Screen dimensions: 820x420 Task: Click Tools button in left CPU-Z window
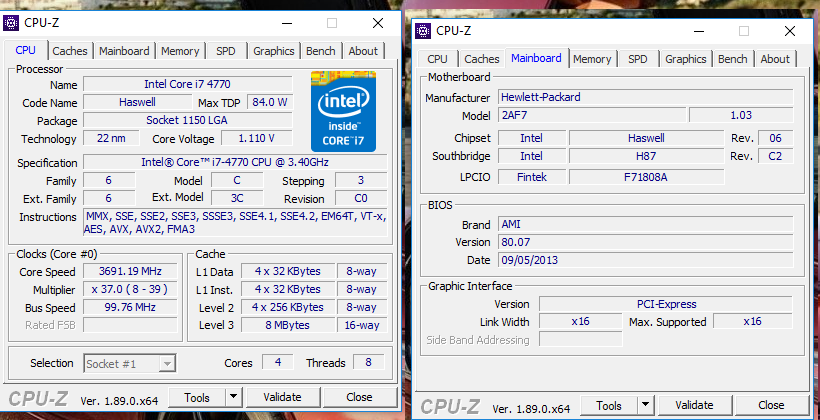point(197,398)
